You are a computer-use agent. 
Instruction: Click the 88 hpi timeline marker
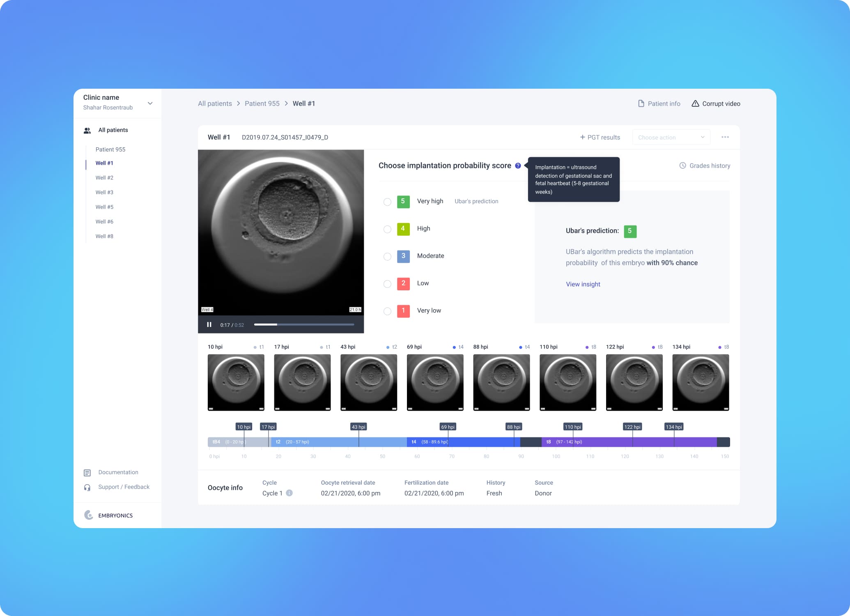pos(514,427)
